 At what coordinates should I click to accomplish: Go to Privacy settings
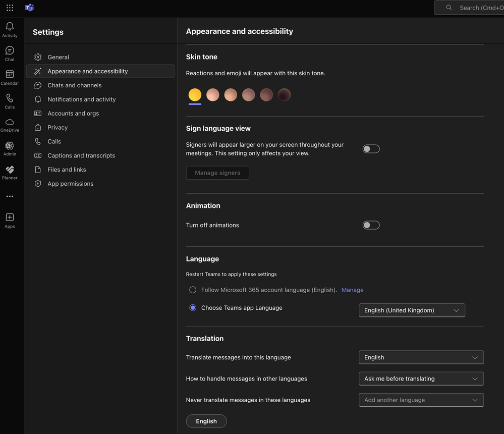pos(100,128)
